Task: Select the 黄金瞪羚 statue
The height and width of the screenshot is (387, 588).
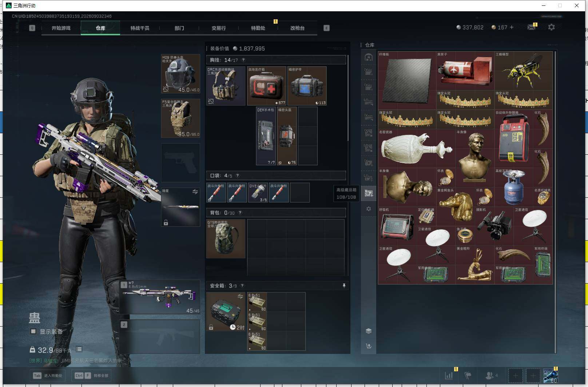Action: pyautogui.click(x=475, y=265)
